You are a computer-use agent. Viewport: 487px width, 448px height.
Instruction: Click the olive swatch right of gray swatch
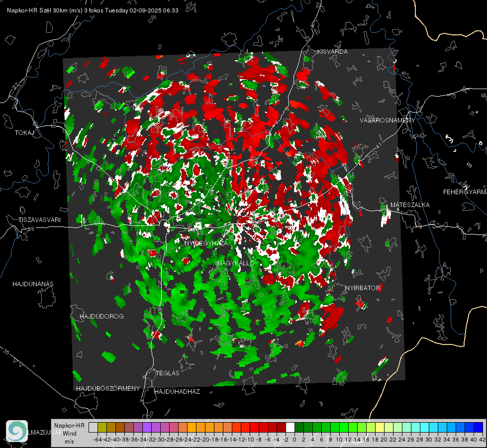[x=102, y=427]
